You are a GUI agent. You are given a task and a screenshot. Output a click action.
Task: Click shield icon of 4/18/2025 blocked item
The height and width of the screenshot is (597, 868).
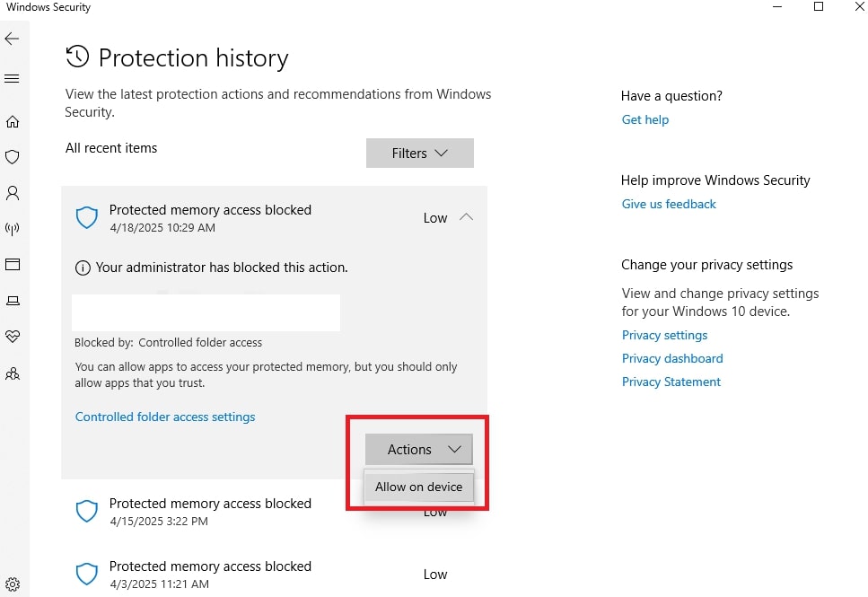[x=87, y=217]
